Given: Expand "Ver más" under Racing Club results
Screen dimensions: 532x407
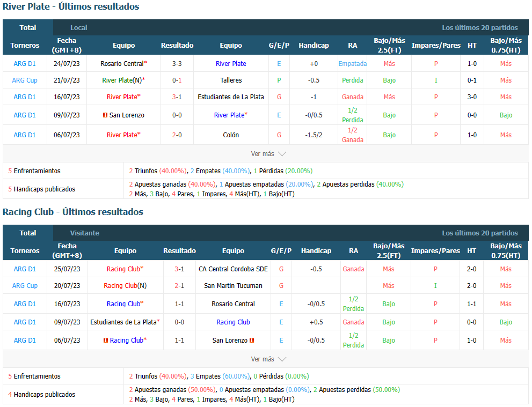Looking at the screenshot, I should 268,359.
